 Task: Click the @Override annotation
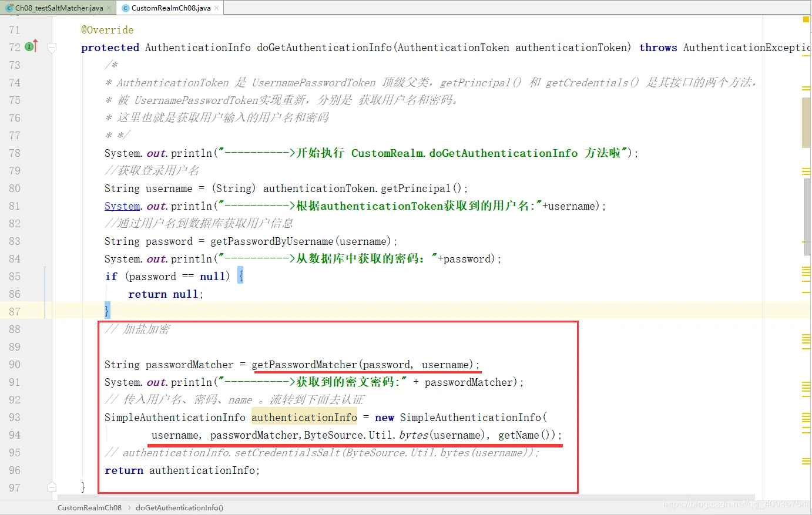tap(107, 30)
